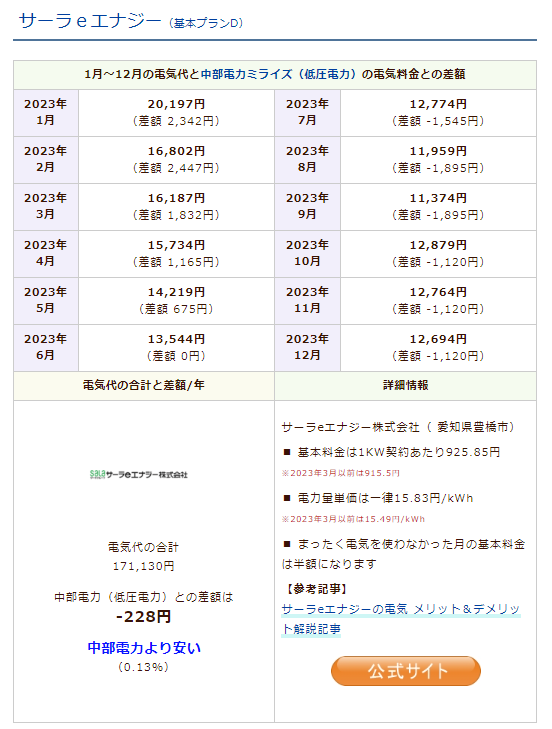
Task: Click the 詳細情報 section header
Action: (x=406, y=385)
